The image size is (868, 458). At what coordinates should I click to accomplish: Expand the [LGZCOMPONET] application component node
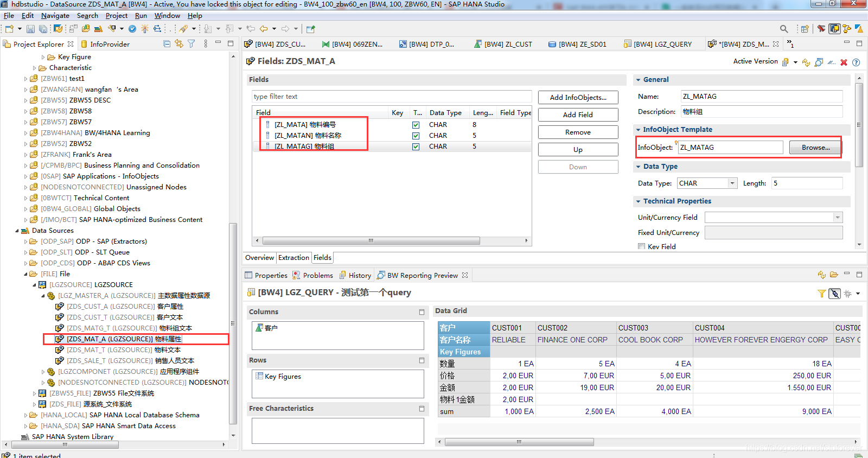click(x=43, y=372)
